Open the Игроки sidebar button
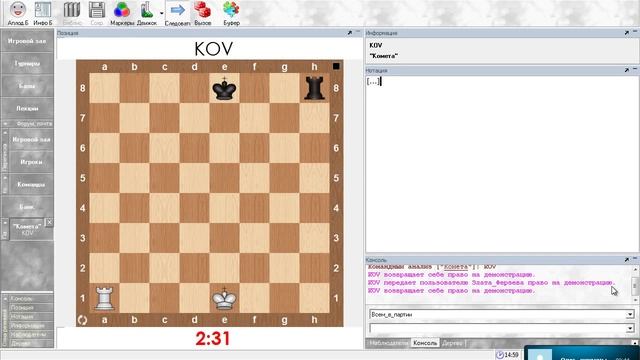Viewport: 640px width, 360px height. (31, 162)
